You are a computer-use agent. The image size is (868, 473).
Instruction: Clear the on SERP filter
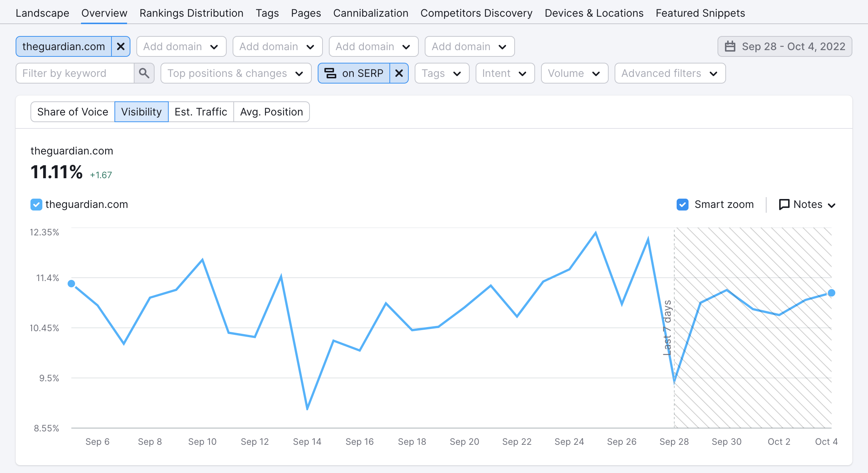tap(399, 73)
